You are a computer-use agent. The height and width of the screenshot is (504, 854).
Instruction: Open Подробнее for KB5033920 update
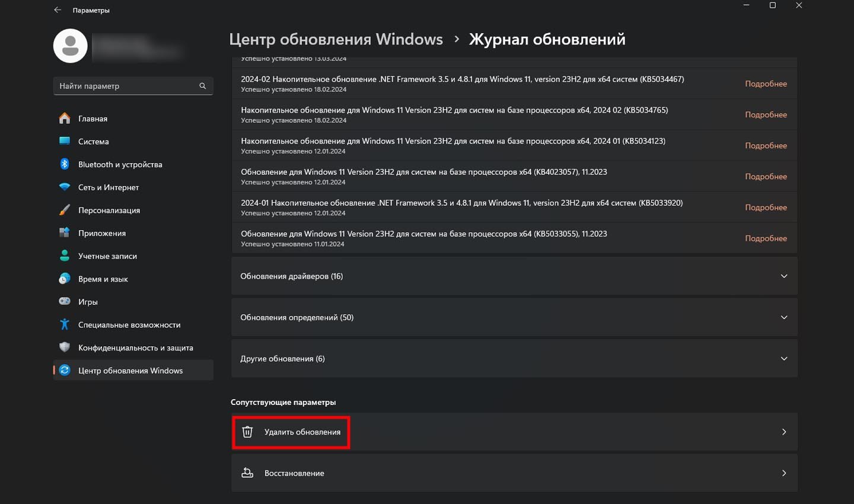click(x=766, y=207)
